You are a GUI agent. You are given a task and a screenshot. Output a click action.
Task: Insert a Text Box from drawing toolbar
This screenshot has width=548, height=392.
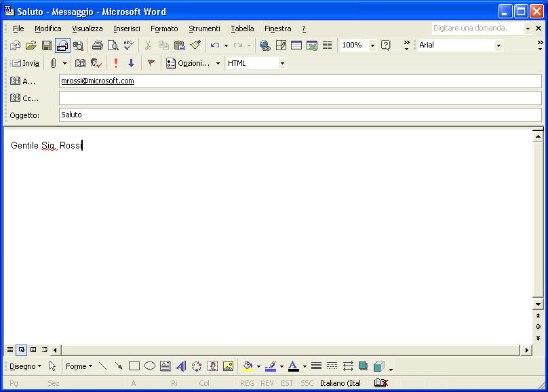(x=165, y=366)
